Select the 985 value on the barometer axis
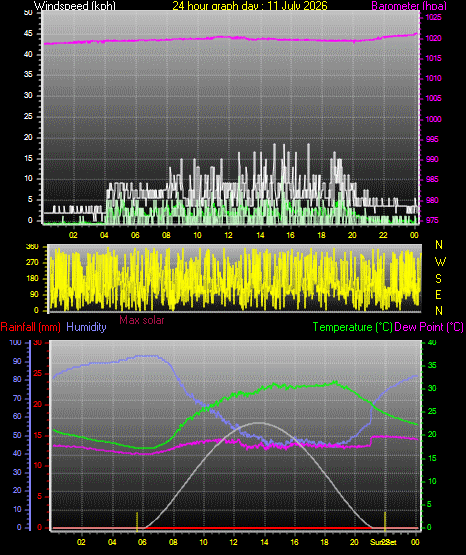This screenshot has width=466, height=555. click(x=432, y=179)
